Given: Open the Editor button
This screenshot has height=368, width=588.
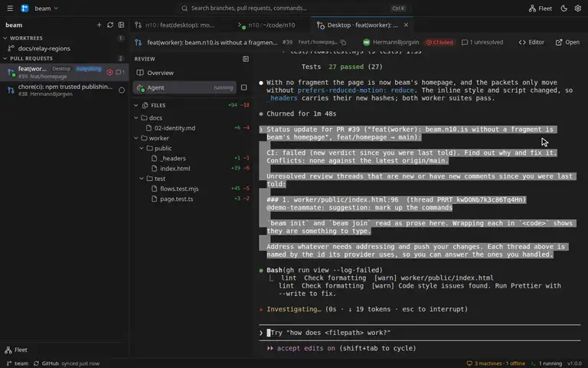Looking at the screenshot, I should [531, 42].
